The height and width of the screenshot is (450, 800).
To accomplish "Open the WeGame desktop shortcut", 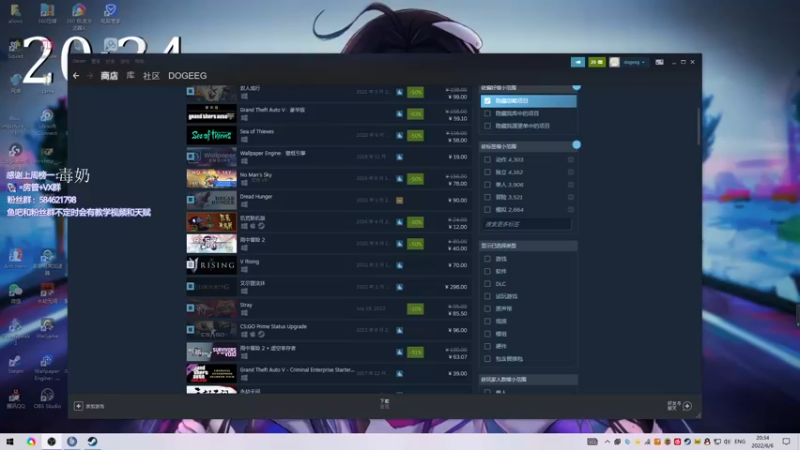I will [x=47, y=329].
